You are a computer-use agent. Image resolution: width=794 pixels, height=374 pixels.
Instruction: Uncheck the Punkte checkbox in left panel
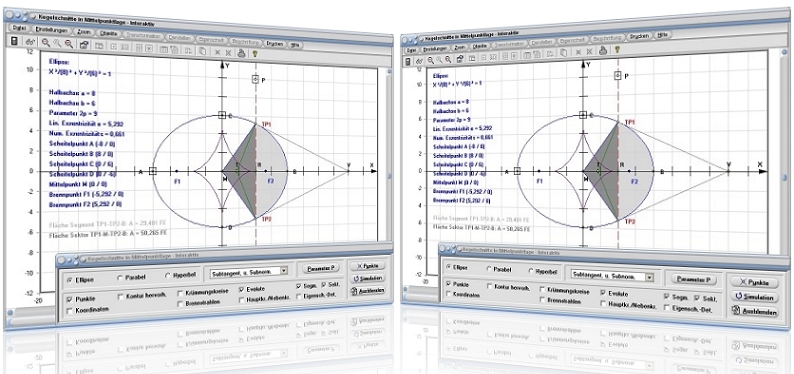tap(69, 299)
